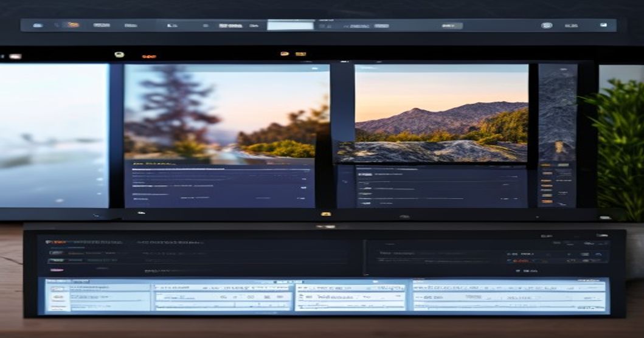Expand the header row of the tree photo's info panel
This screenshot has height=338, width=644.
(x=221, y=164)
